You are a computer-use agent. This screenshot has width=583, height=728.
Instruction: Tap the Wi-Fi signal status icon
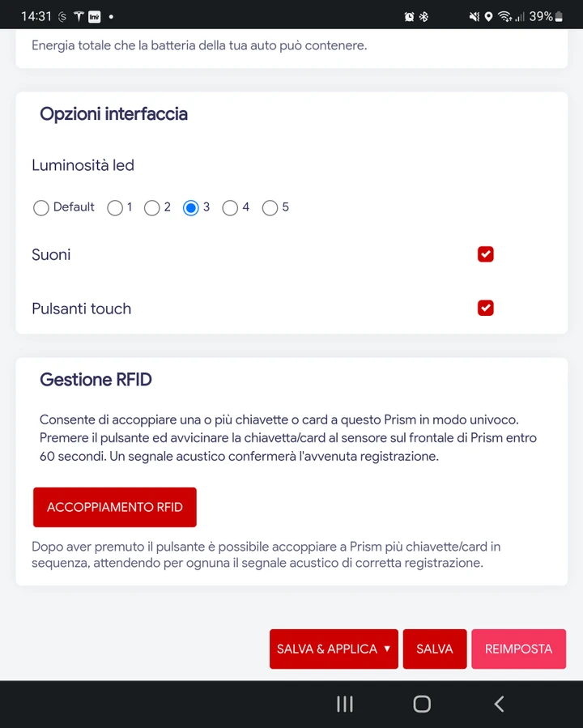click(x=504, y=17)
